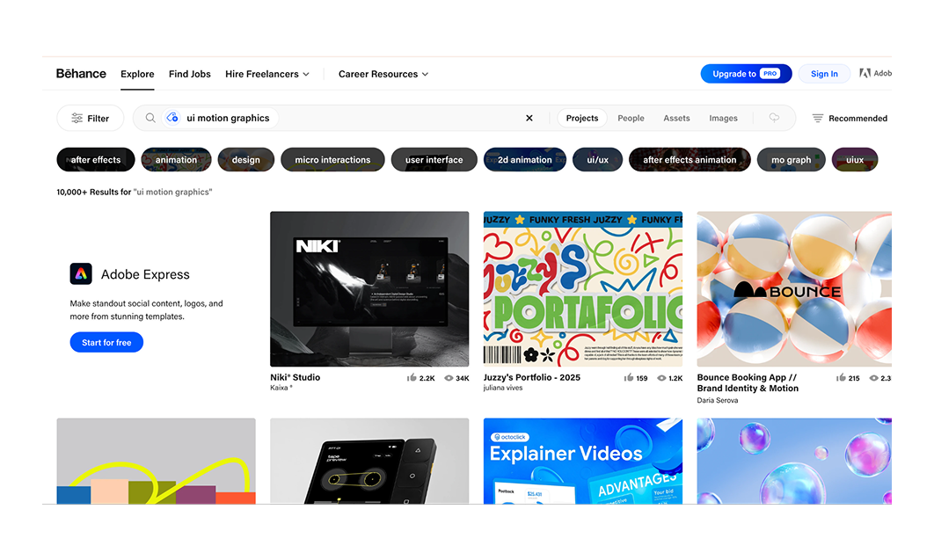Open Niki® Studio title link

coord(295,377)
